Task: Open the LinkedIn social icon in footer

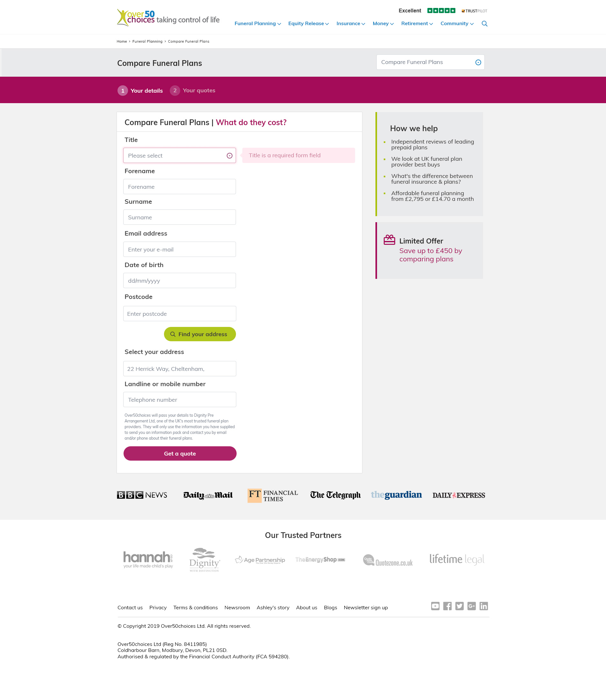Action: click(x=484, y=606)
